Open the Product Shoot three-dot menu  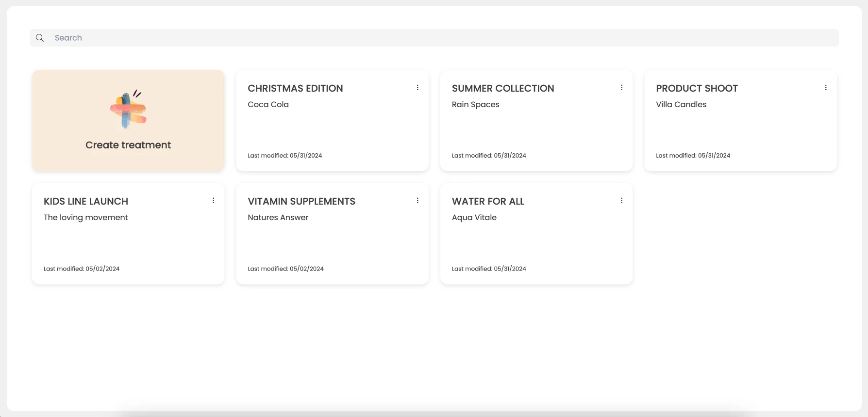[826, 88]
